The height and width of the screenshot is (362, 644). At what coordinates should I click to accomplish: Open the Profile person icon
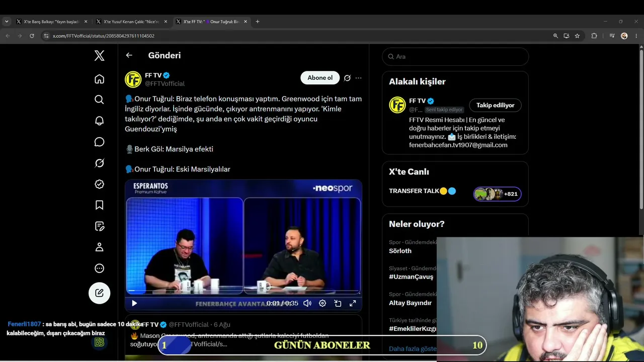click(x=100, y=247)
